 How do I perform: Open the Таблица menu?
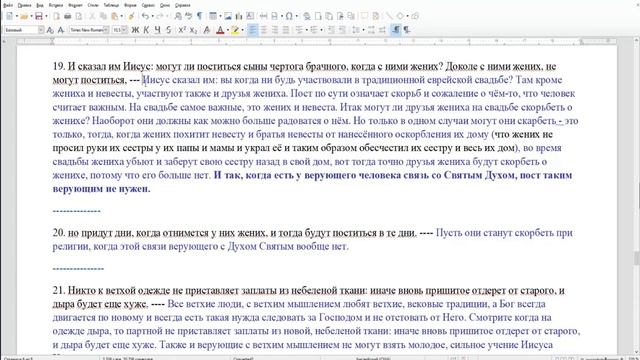[111, 5]
